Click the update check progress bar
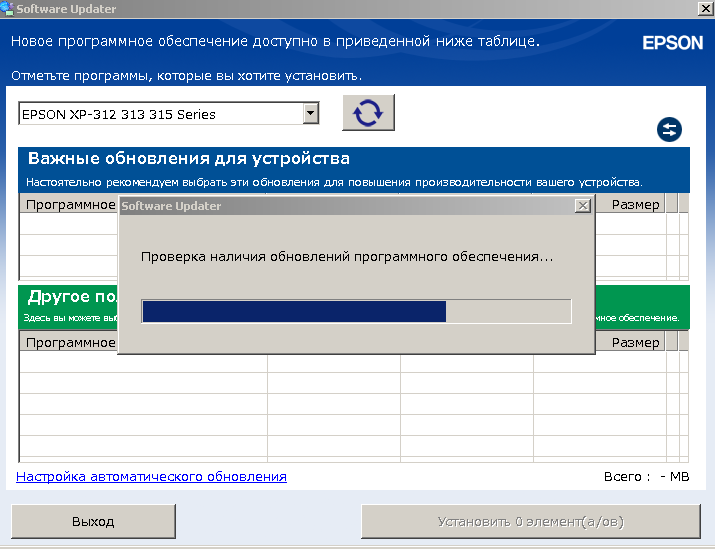The width and height of the screenshot is (715, 549). tap(356, 311)
